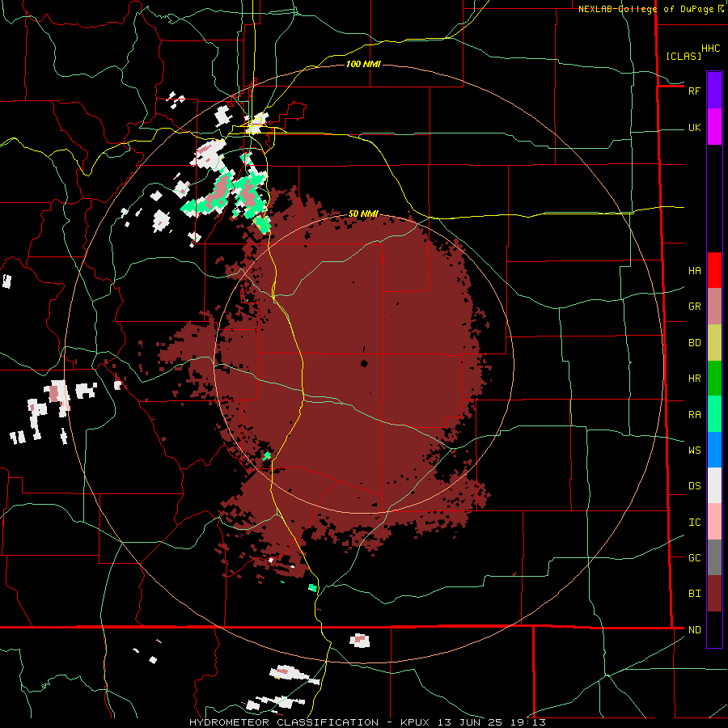Click the DS legend label
Viewport: 728px width, 728px height.
click(x=694, y=486)
